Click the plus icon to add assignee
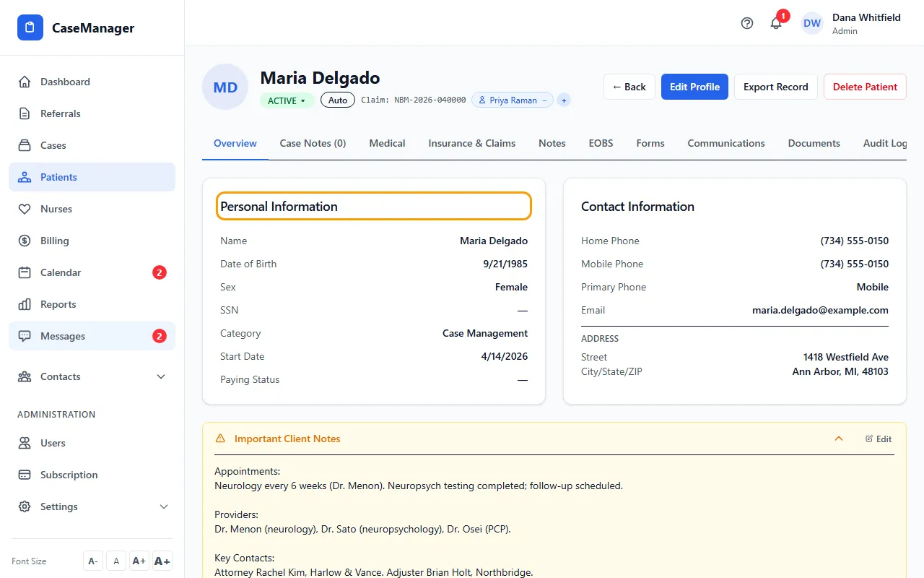The height and width of the screenshot is (578, 924). 564,100
